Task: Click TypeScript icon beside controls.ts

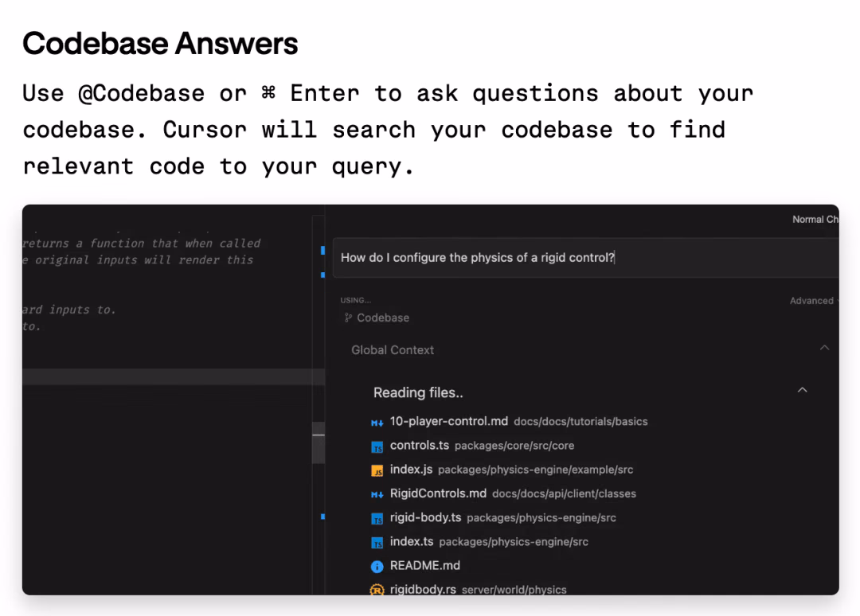Action: click(x=377, y=447)
